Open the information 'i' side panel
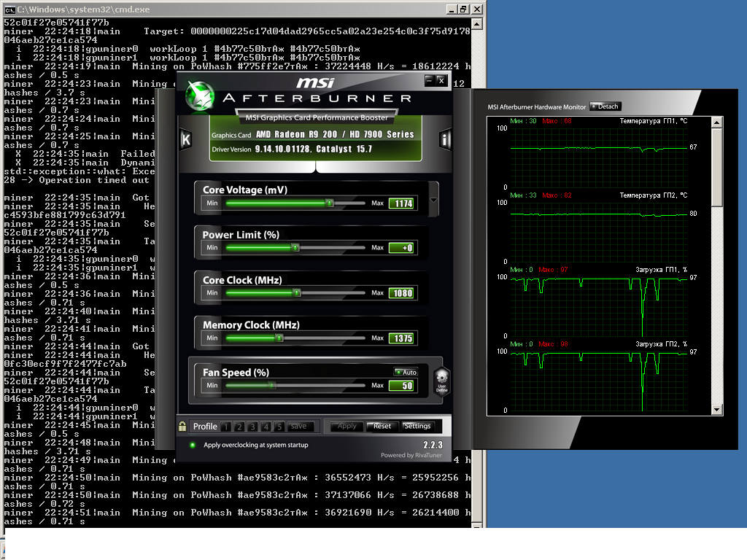Viewport: 747px width, 560px height. (445, 140)
